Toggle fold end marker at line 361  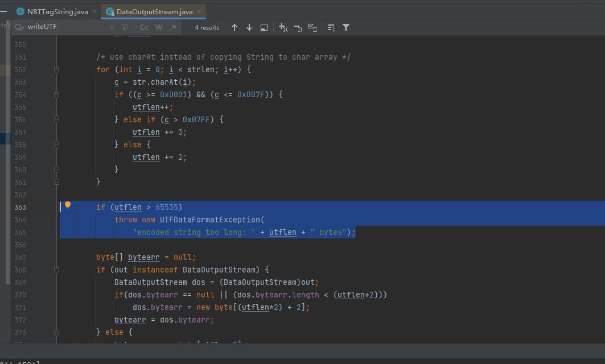tap(57, 182)
